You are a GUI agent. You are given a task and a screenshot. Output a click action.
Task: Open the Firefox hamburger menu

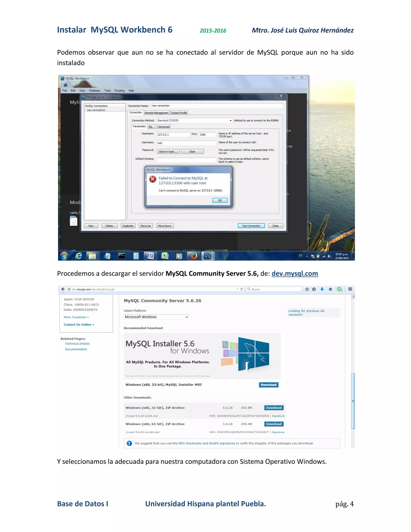(350, 289)
